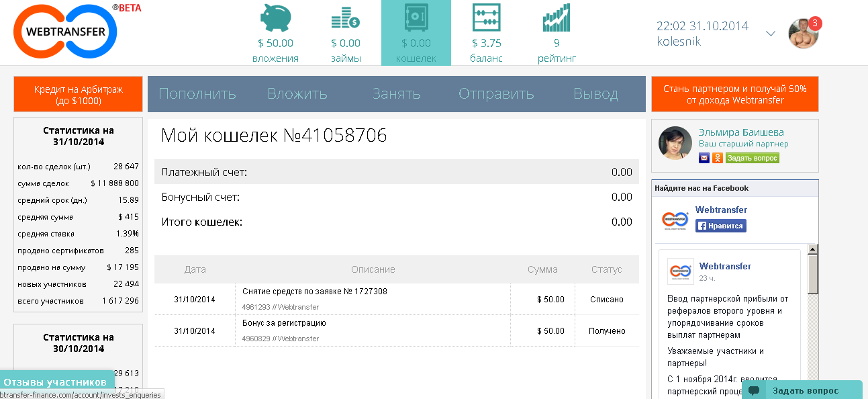This screenshot has width=868, height=399.
Task: Click the Facebook feed scrollbar up arrow
Action: pos(813,250)
